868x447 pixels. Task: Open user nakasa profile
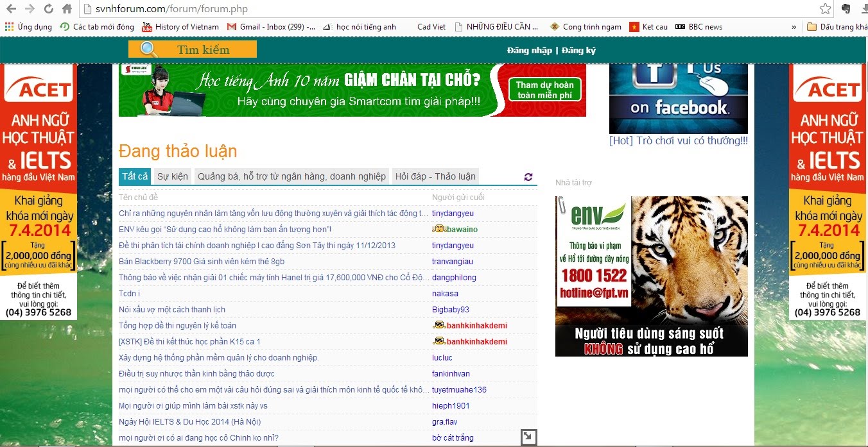[x=445, y=294]
